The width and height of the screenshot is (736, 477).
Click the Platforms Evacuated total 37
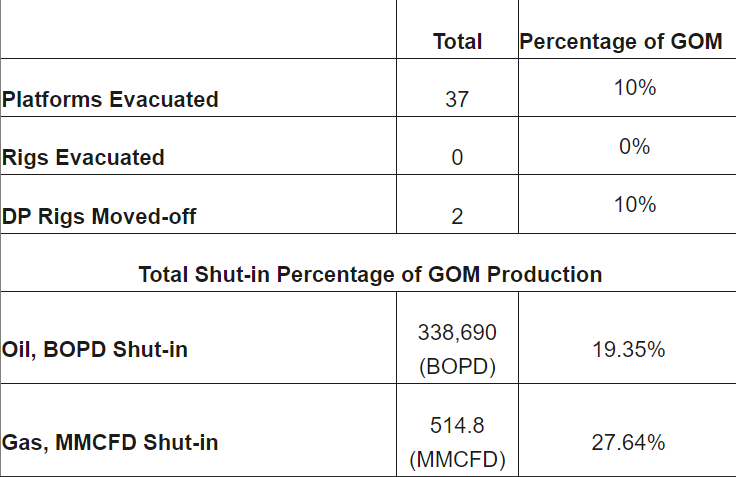pos(457,100)
